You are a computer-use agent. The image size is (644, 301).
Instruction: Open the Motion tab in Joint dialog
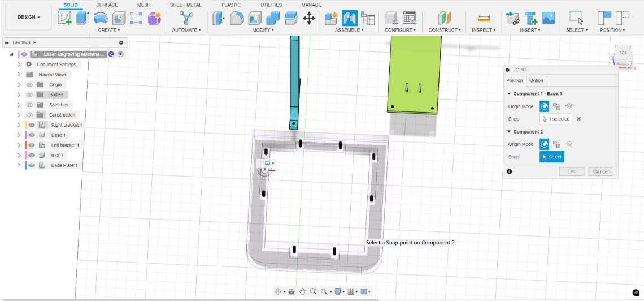536,80
